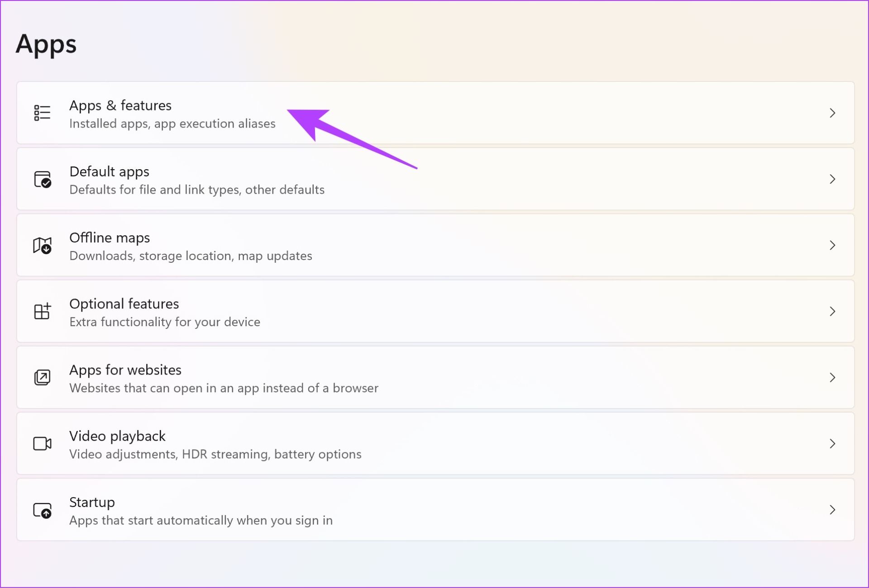Viewport: 869px width, 588px height.
Task: Click the Apps & features list icon
Action: (x=42, y=113)
